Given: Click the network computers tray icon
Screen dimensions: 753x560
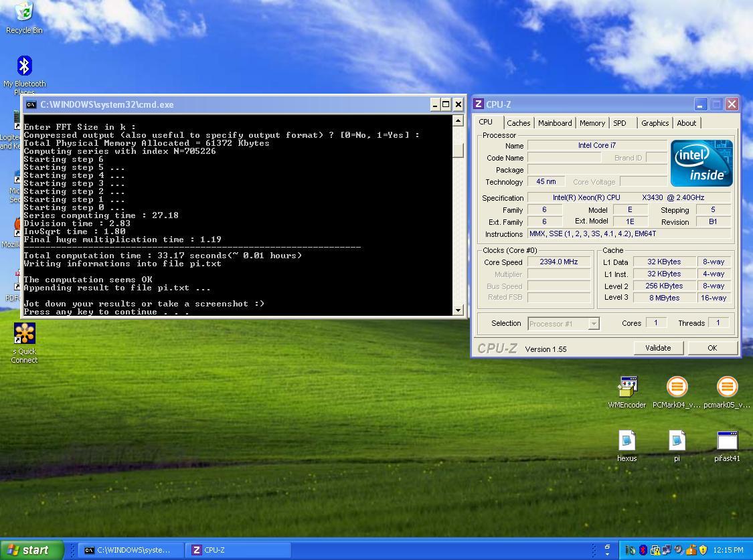Looking at the screenshot, I should [x=667, y=549].
